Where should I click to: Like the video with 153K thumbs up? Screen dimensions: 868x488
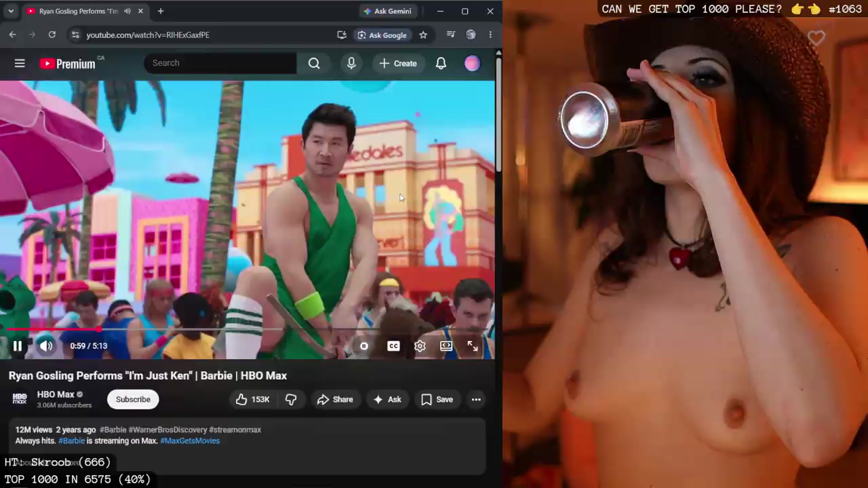pyautogui.click(x=252, y=399)
